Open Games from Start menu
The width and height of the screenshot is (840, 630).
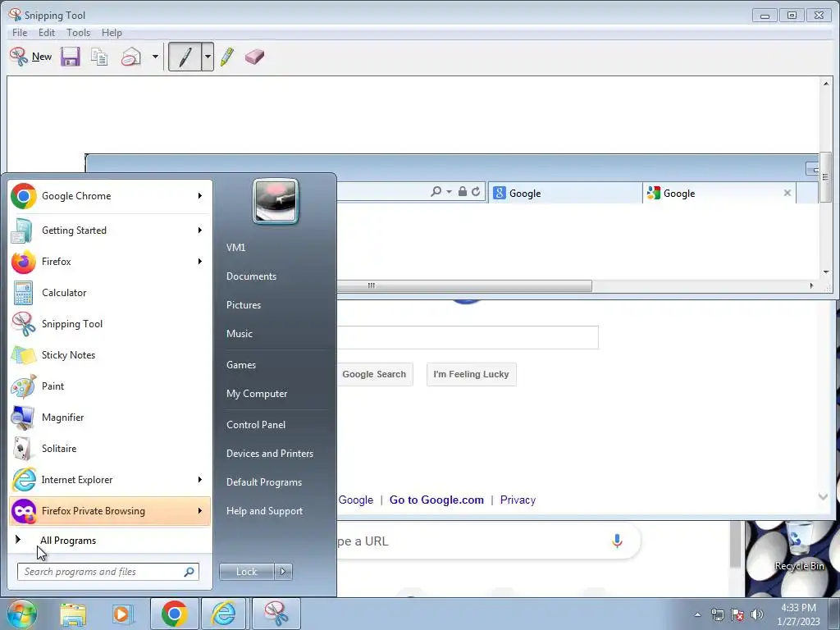click(x=241, y=365)
